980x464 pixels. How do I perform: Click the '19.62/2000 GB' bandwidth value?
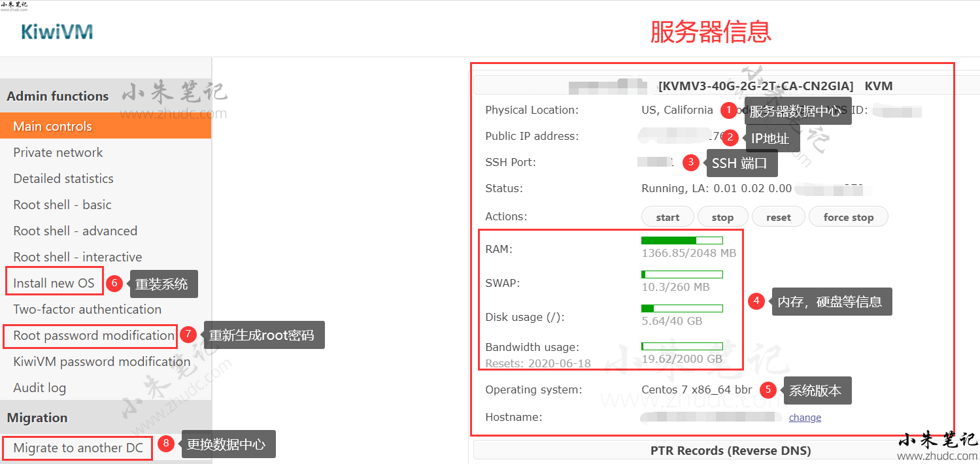(x=682, y=359)
